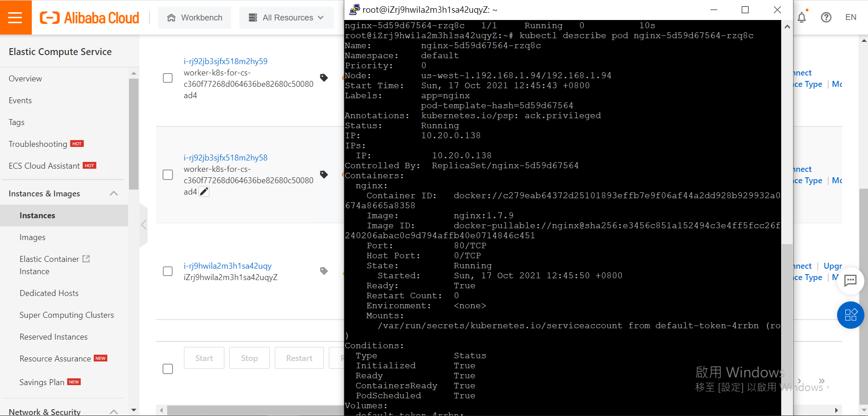This screenshot has width=868, height=416.
Task: Switch interface language via EN menu
Action: click(x=851, y=17)
